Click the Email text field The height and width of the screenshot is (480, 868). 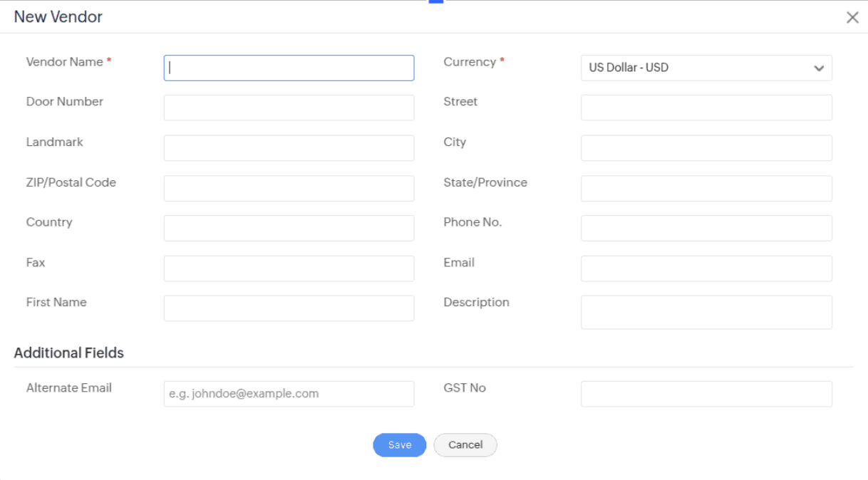(706, 268)
